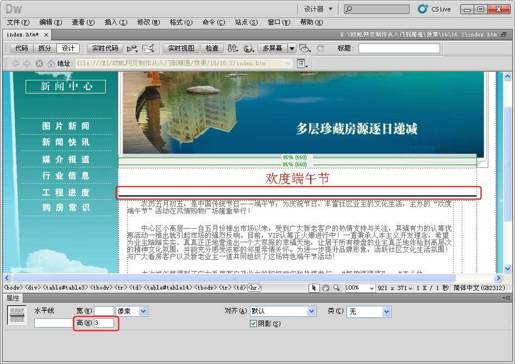Click the refresh design view icon

(320, 49)
